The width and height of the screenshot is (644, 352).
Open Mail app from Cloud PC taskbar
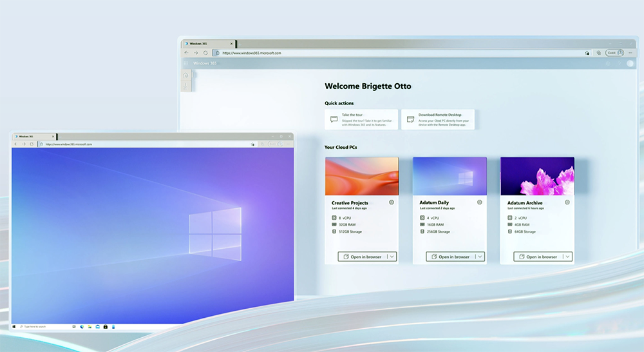(x=97, y=326)
